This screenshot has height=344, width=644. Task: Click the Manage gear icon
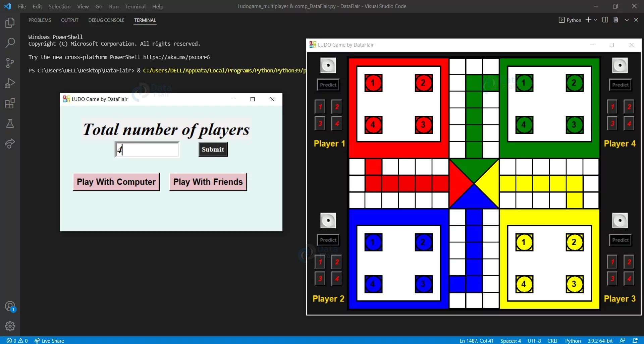[x=10, y=326]
